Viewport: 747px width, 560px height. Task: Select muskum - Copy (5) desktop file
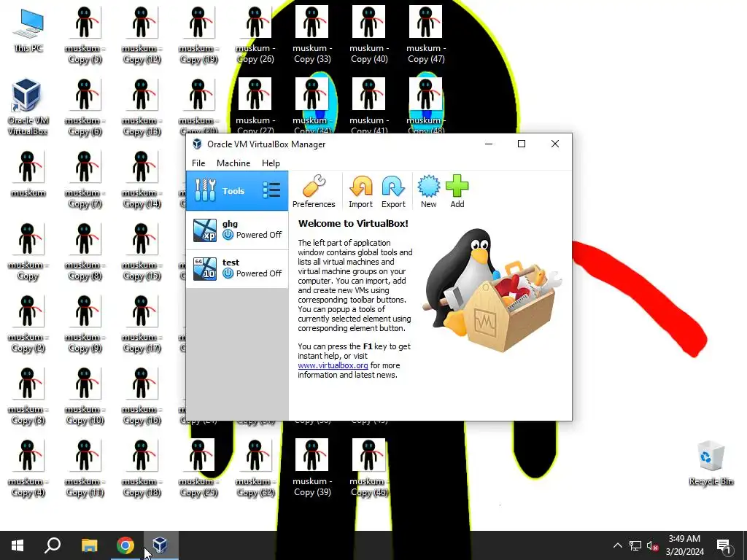(x=85, y=35)
